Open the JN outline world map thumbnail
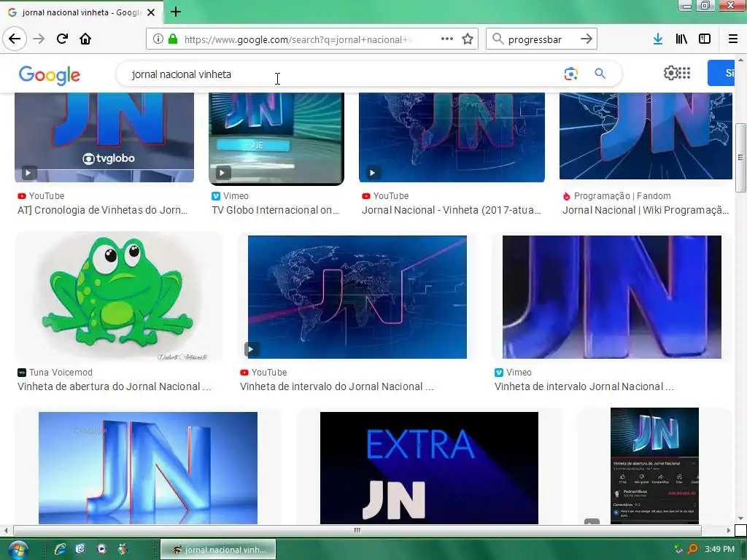 click(357, 297)
